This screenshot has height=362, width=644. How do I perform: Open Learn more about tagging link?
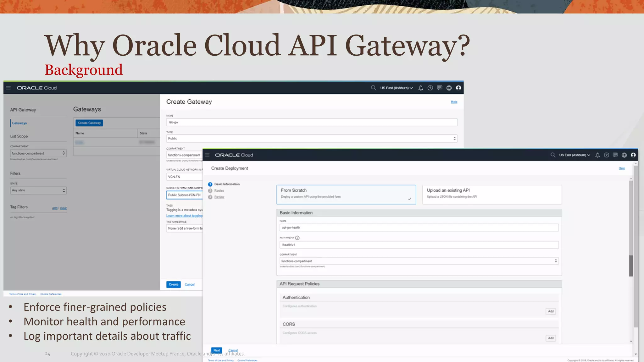pos(185,216)
